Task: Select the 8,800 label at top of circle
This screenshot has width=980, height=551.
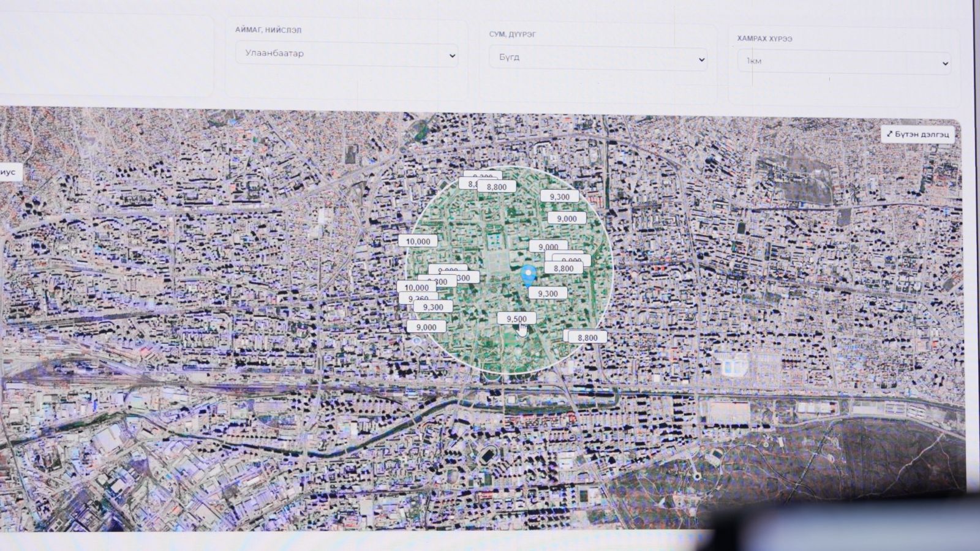Action: pyautogui.click(x=497, y=187)
